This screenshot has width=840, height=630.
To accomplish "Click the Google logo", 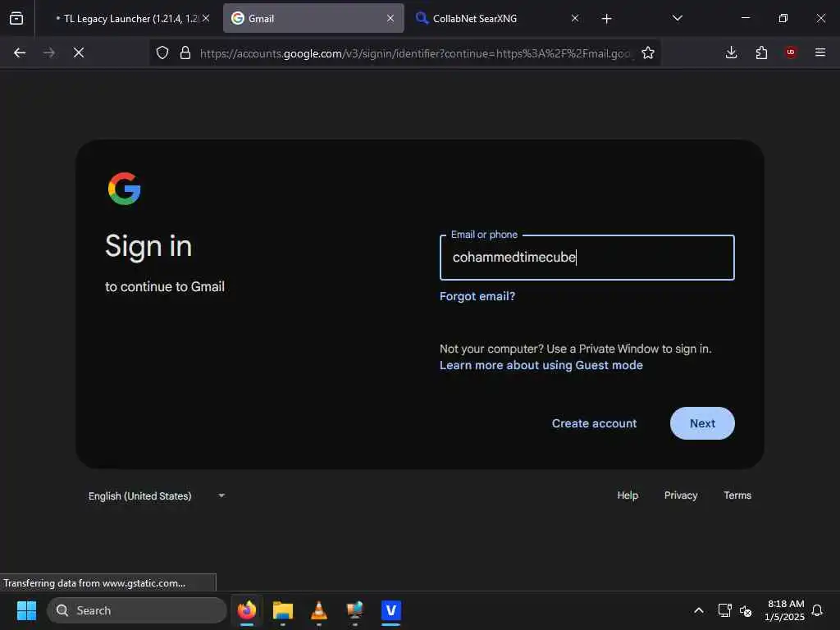I will (125, 189).
